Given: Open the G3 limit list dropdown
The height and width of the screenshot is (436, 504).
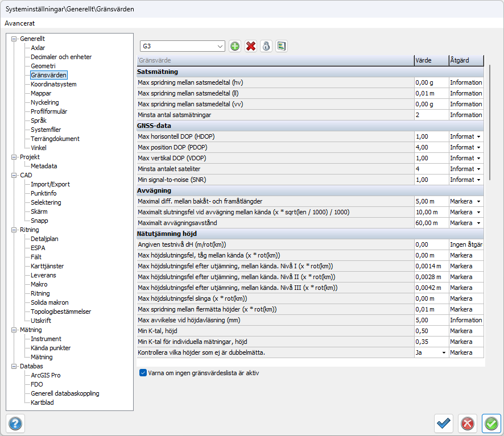Looking at the screenshot, I should pyautogui.click(x=220, y=46).
